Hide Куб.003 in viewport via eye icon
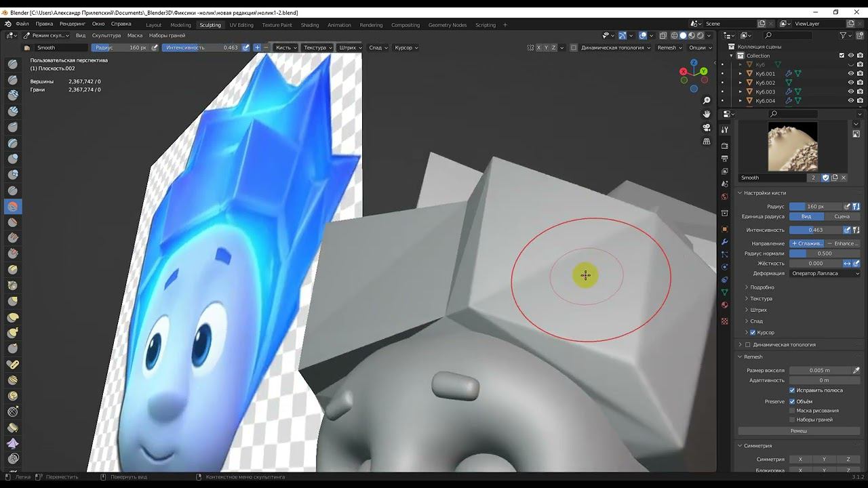The image size is (868, 488). click(850, 91)
